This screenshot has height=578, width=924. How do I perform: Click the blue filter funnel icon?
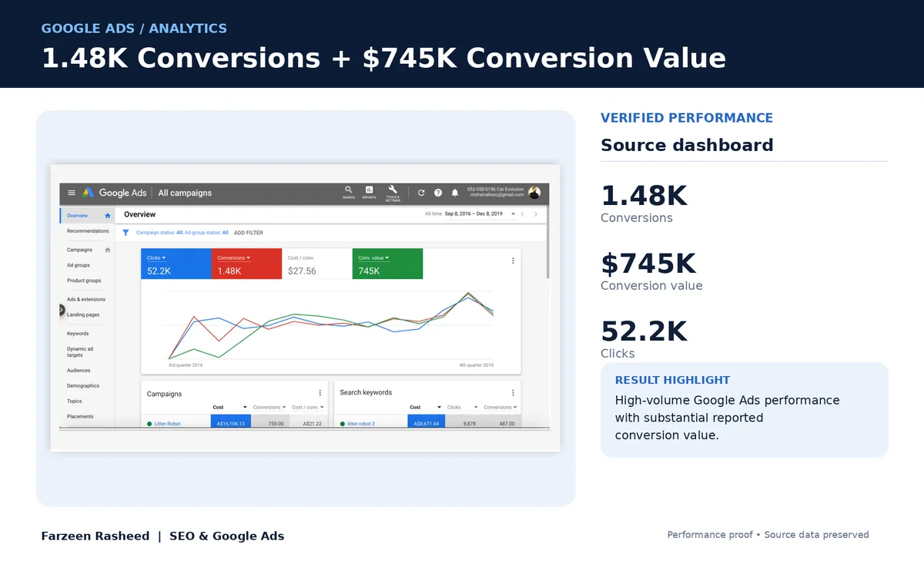(x=126, y=232)
